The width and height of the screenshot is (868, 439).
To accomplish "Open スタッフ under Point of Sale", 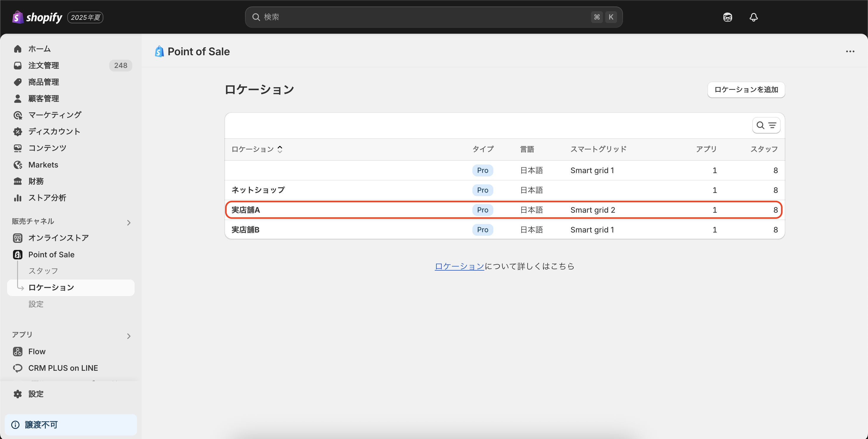I will 43,271.
